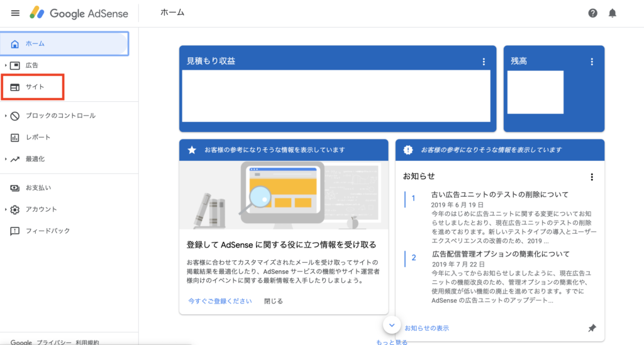Click the ホーム page title in header
The height and width of the screenshot is (345, 644).
[172, 13]
